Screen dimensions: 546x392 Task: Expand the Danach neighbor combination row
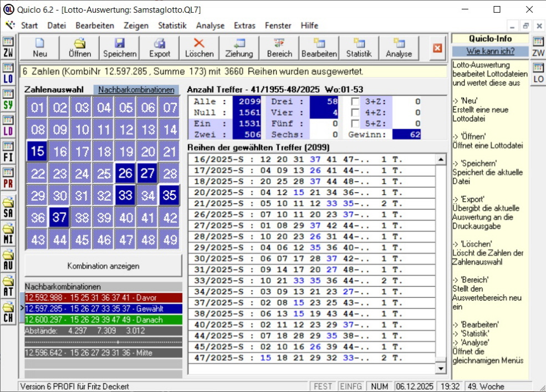pyautogui.click(x=103, y=320)
